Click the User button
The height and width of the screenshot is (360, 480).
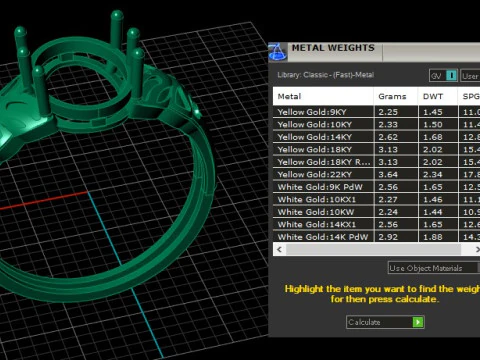tap(470, 76)
